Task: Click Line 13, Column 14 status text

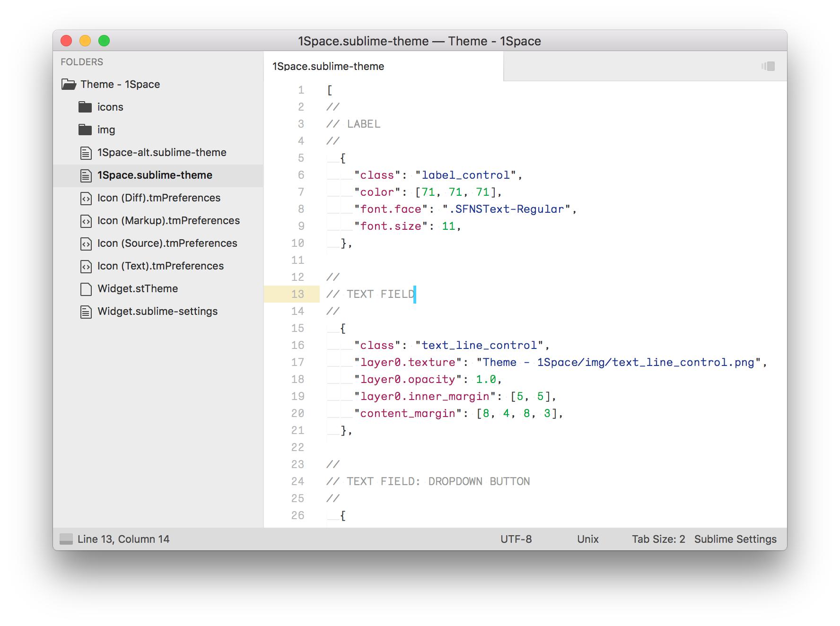Action: tap(123, 539)
